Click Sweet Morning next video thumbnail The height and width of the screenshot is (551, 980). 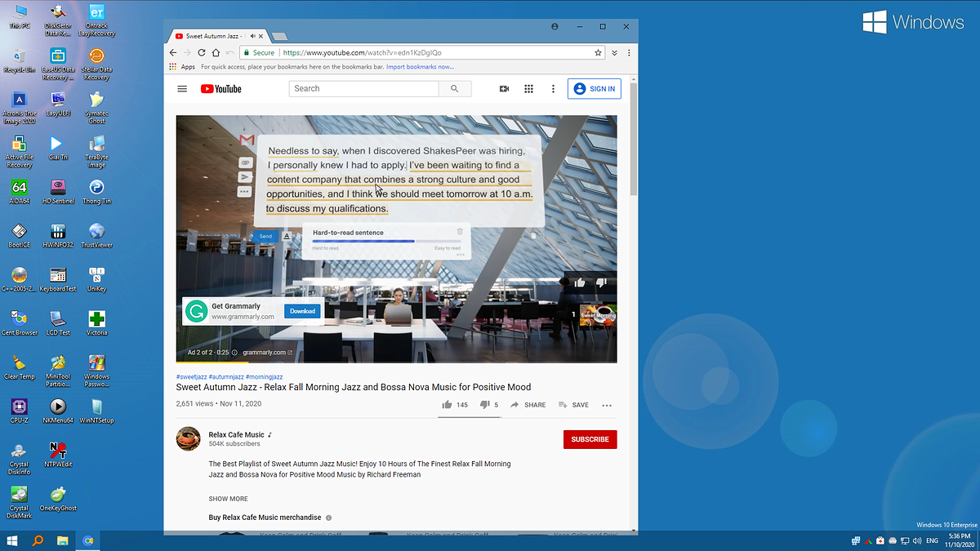point(598,315)
